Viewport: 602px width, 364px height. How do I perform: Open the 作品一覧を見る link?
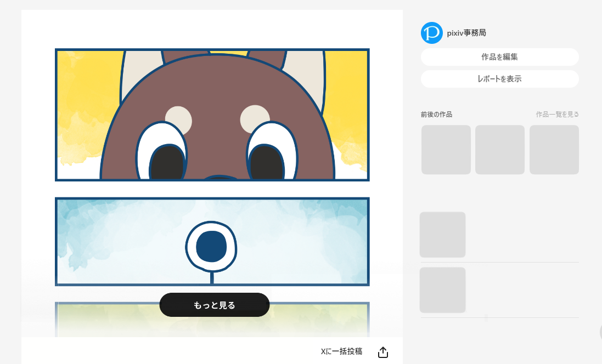pyautogui.click(x=557, y=115)
